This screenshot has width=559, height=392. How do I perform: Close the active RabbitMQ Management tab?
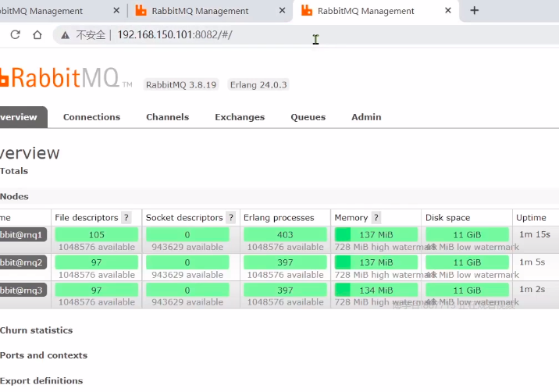[448, 10]
